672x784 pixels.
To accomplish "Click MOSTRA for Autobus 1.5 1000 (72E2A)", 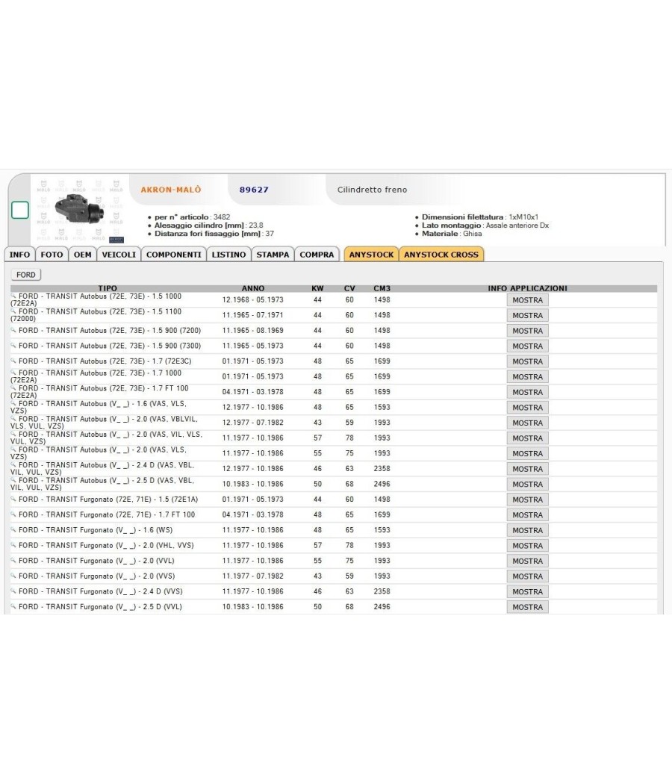I will (527, 300).
